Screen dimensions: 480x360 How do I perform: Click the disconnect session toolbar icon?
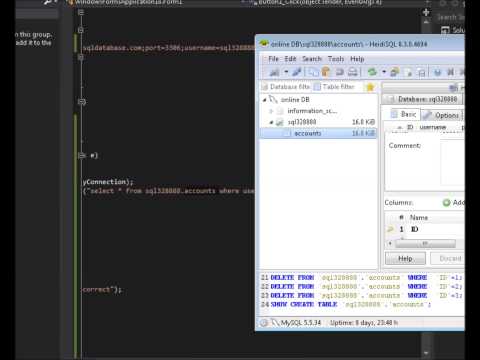pos(297,72)
